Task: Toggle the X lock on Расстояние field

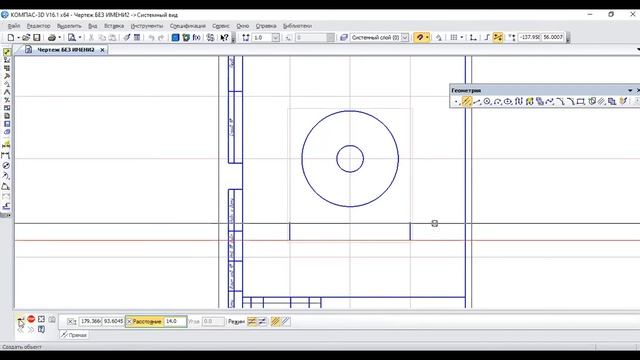Action: [129, 322]
